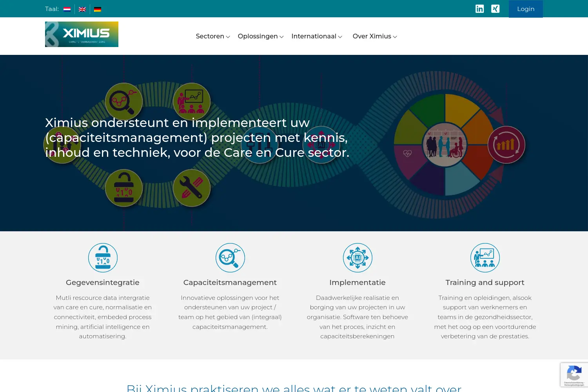Viewport: 588px width, 392px height.
Task: Click the hero banner magnifier analytics icon
Action: point(123,102)
